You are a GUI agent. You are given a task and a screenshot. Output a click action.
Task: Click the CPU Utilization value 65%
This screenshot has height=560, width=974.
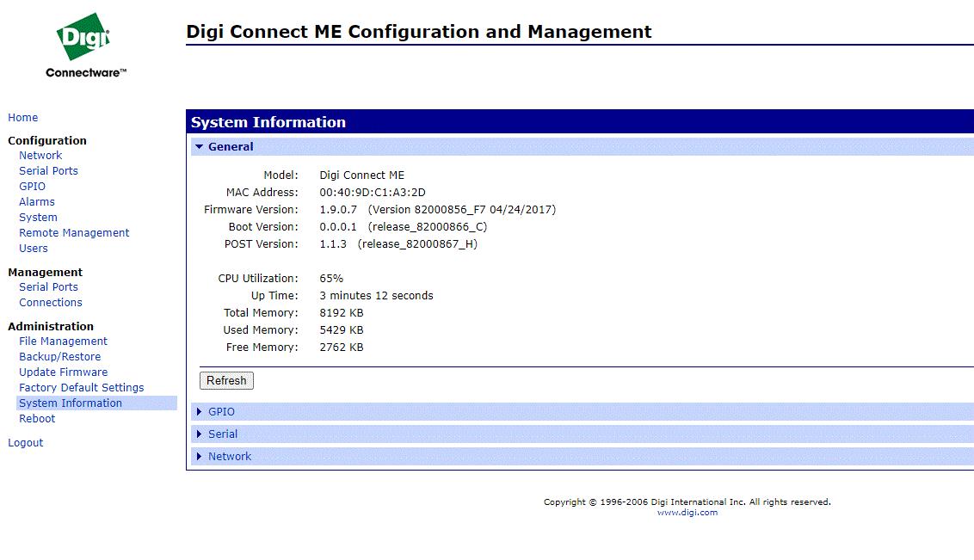[x=331, y=279]
